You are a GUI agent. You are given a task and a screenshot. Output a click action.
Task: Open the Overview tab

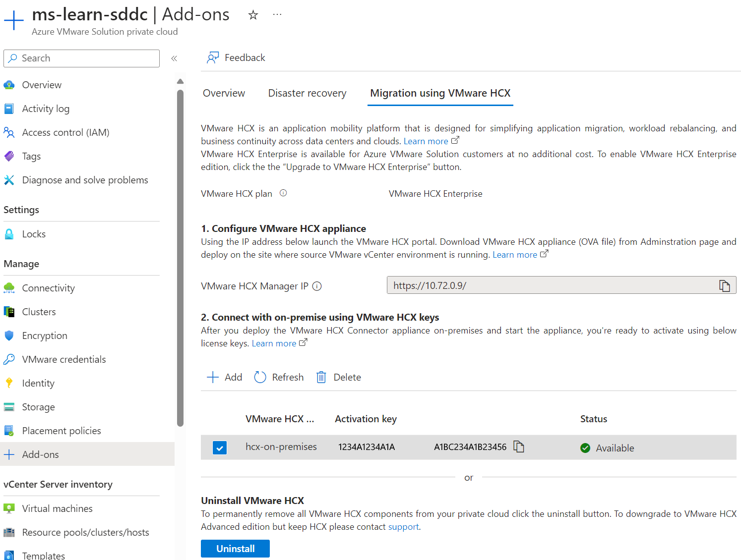pyautogui.click(x=224, y=93)
